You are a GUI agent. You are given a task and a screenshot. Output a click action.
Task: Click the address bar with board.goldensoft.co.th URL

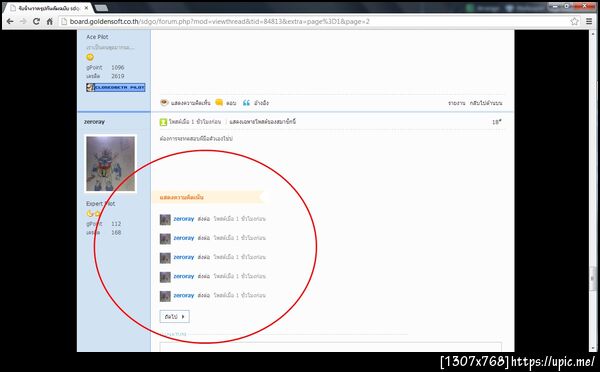(x=314, y=21)
